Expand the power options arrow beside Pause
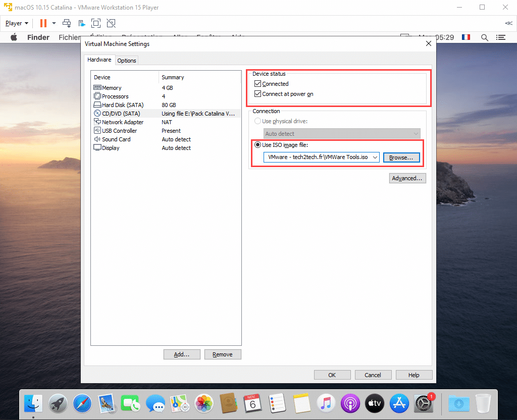Viewport: 517px width, 420px height. click(54, 23)
